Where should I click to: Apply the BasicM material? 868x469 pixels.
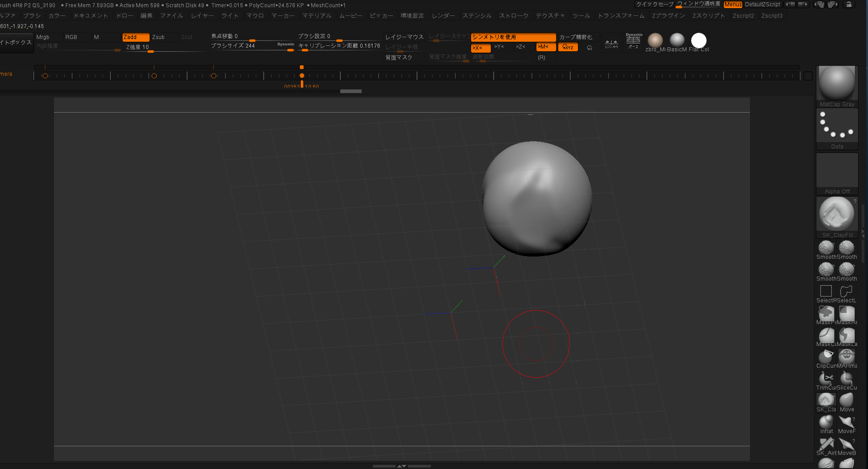[x=677, y=42]
